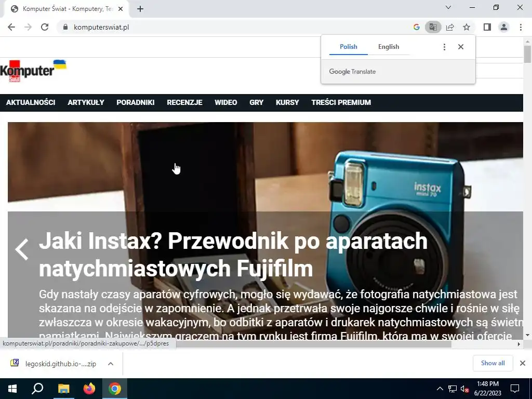
Task: Open translate popup options menu
Action: pyautogui.click(x=444, y=47)
